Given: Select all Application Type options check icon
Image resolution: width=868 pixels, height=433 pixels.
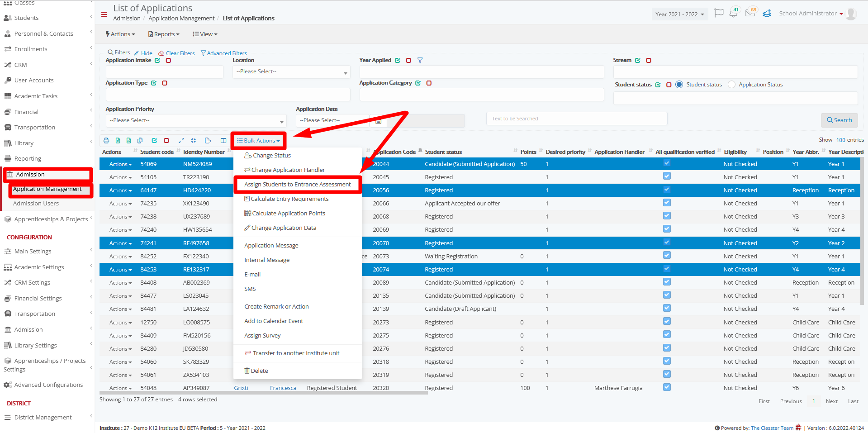Looking at the screenshot, I should click(x=154, y=83).
